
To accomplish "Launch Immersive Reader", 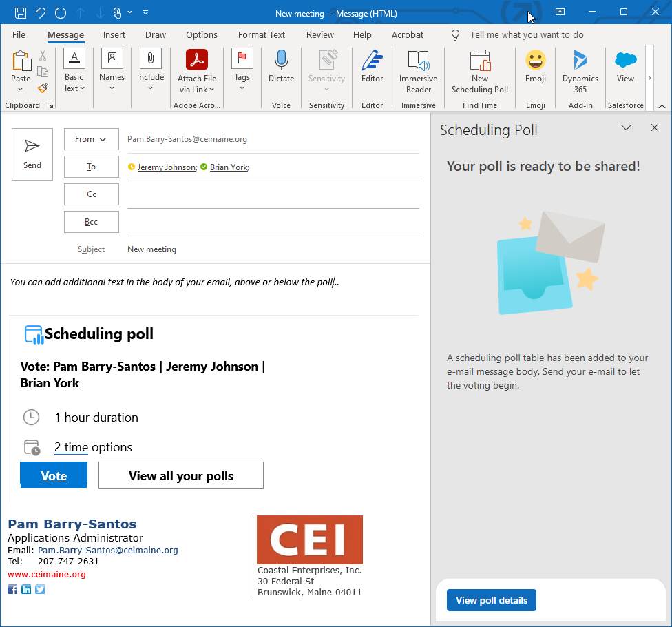I will pos(419,71).
